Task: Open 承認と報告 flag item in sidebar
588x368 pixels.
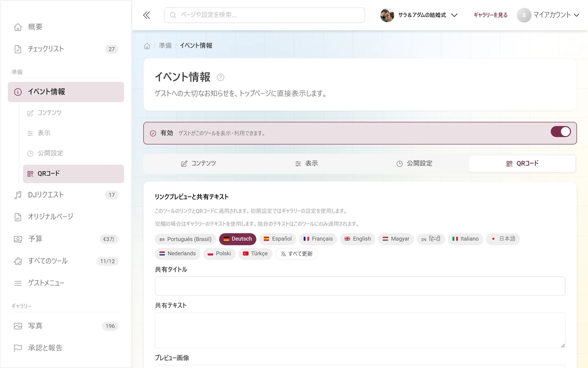Action: coord(66,348)
